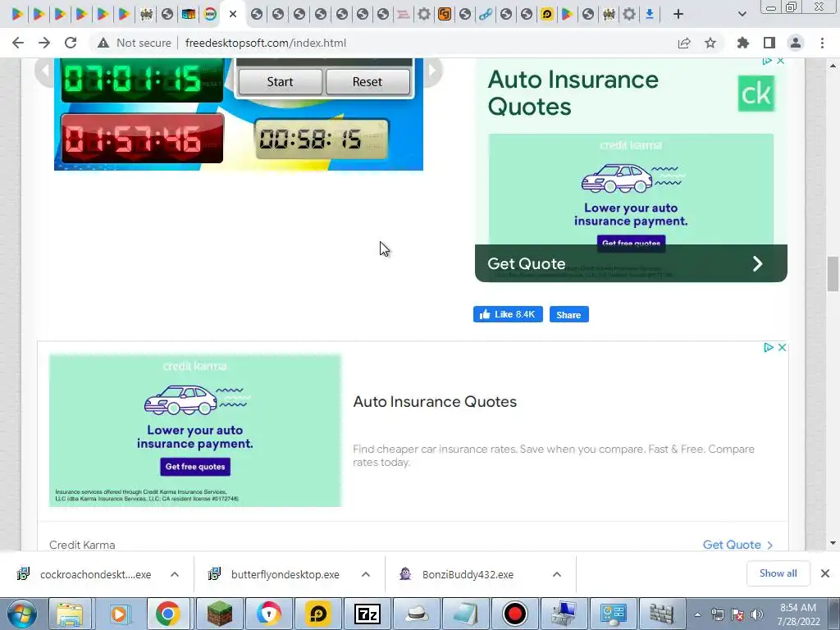Expand options for cockroachondesktop download

[175, 574]
